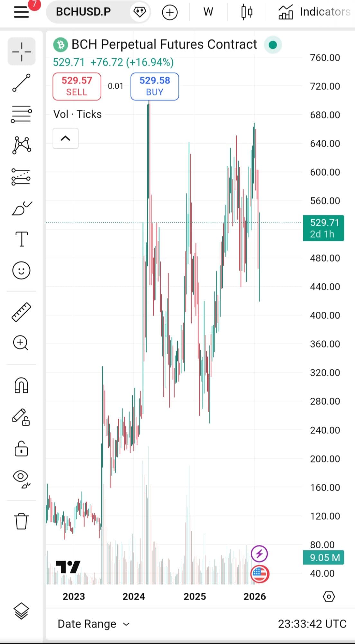
Task: Delete drawings with the trash icon
Action: (x=22, y=521)
